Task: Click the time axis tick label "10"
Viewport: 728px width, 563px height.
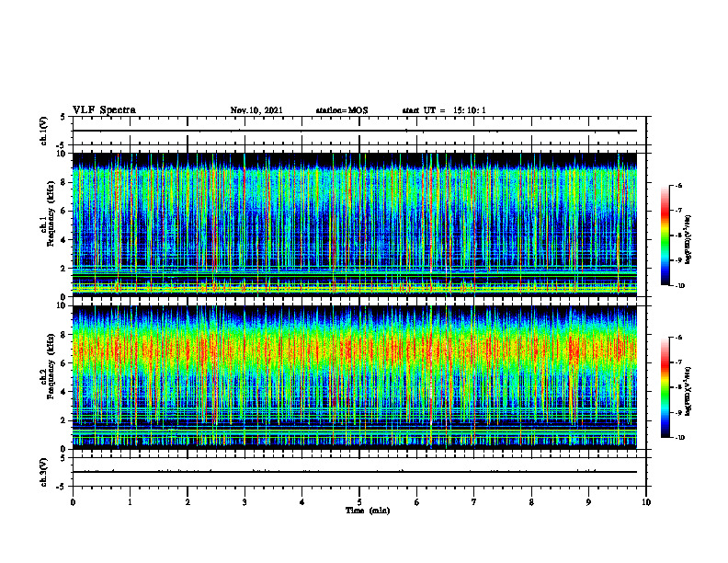Action: point(646,502)
